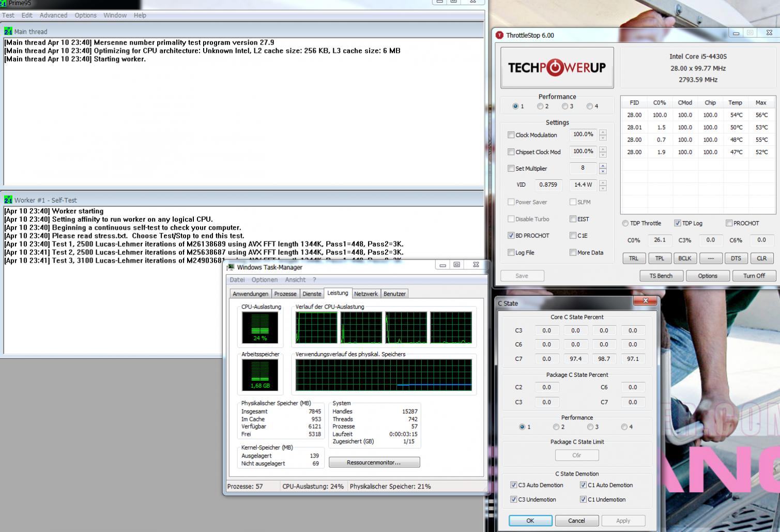
Task: Uncheck BD PROCHOT in ThrottleStop
Action: (x=511, y=235)
